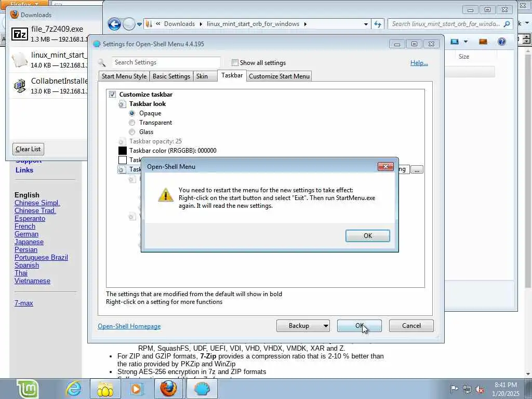Open Windows Explorer taskbar icon
Screen dimensions: 532x399
pos(105,389)
